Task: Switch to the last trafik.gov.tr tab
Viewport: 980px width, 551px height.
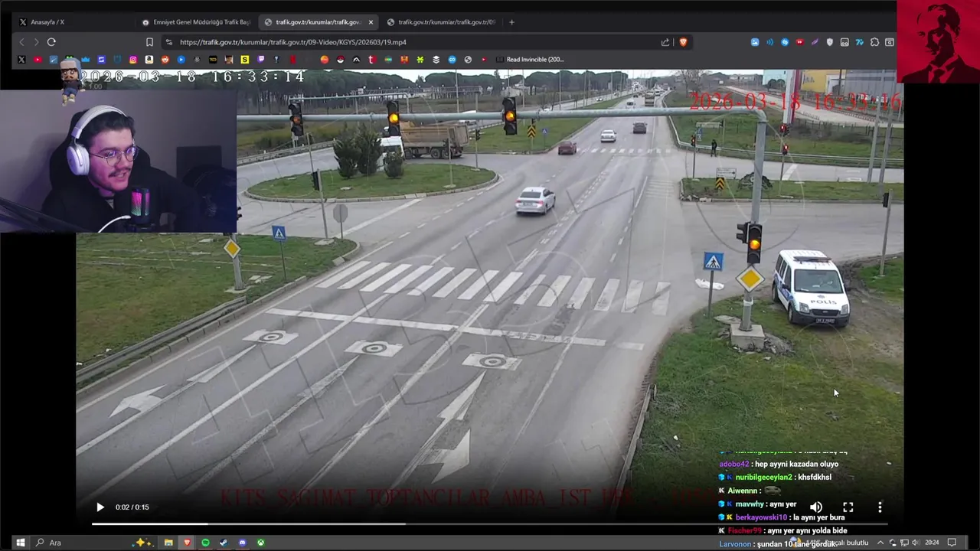Action: coord(443,22)
